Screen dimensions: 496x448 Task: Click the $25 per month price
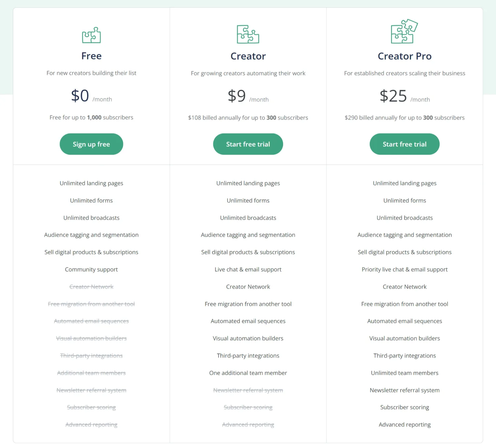coord(393,96)
